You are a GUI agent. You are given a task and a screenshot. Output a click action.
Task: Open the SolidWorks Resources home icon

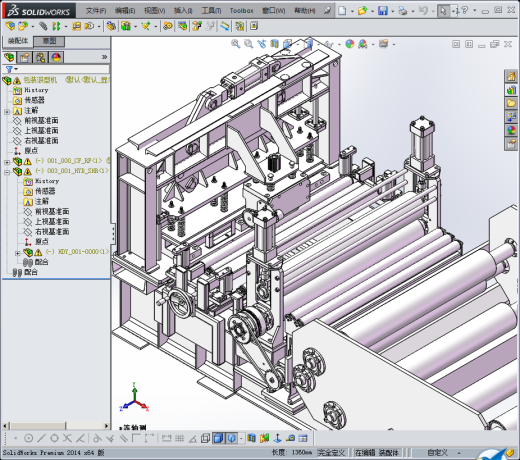pyautogui.click(x=511, y=76)
